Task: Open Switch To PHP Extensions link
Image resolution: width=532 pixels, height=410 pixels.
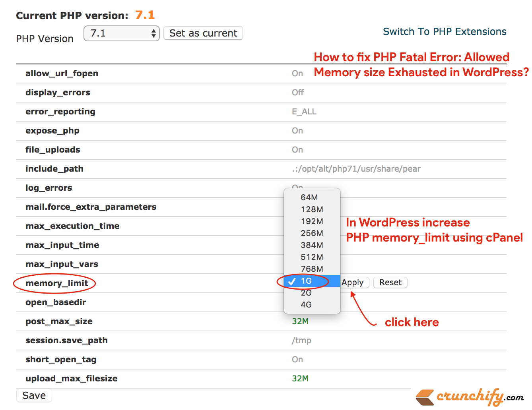Action: click(x=445, y=32)
